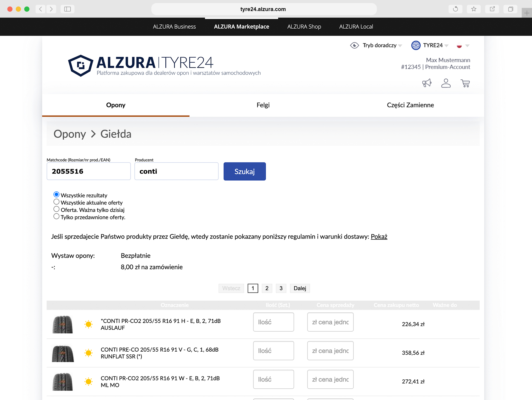
Task: Click price field for CONTI PR-CO2 AUSLAUF
Action: (330, 322)
